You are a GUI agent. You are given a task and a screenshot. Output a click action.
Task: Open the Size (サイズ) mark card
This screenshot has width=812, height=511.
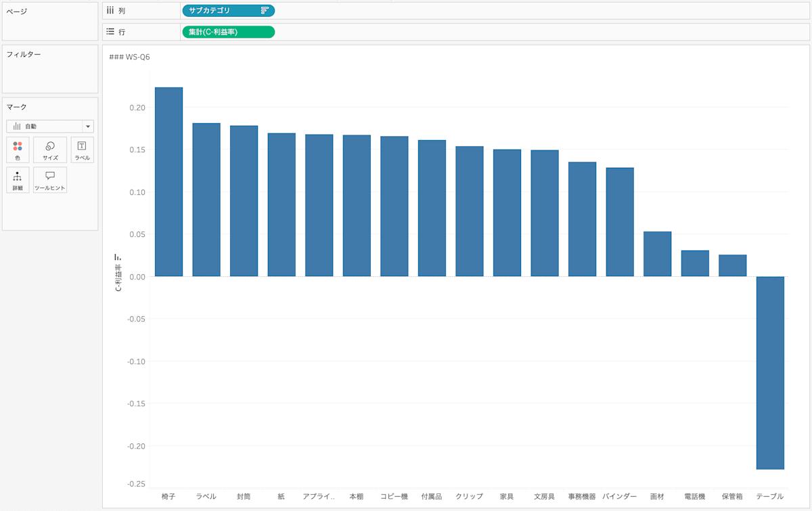tap(50, 150)
